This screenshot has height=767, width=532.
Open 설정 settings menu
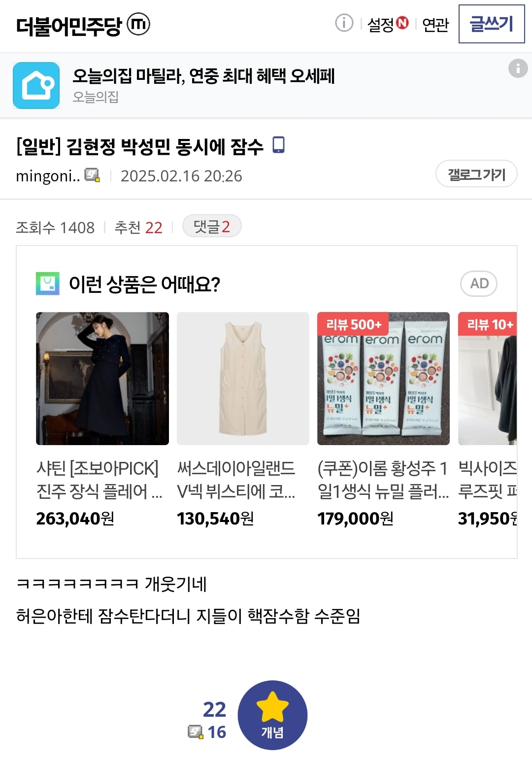click(x=388, y=24)
